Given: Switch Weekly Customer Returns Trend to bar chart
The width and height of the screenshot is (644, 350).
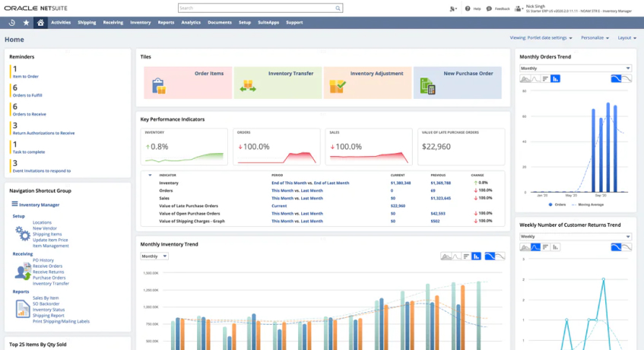Looking at the screenshot, I should coord(545,247).
